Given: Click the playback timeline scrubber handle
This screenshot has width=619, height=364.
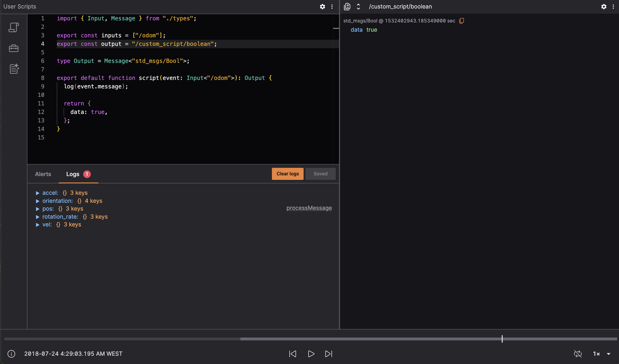Looking at the screenshot, I should [x=502, y=339].
